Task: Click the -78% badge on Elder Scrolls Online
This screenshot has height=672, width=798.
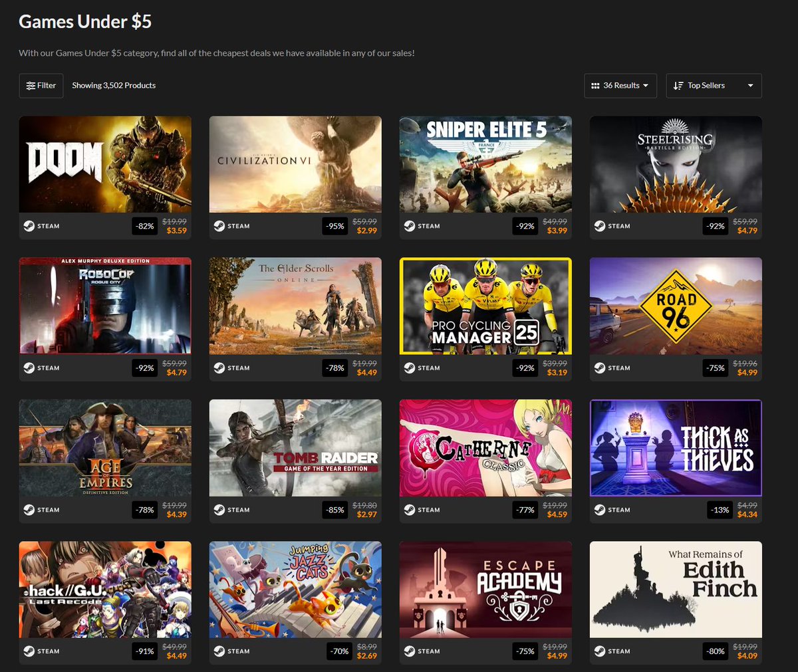Action: (x=335, y=368)
